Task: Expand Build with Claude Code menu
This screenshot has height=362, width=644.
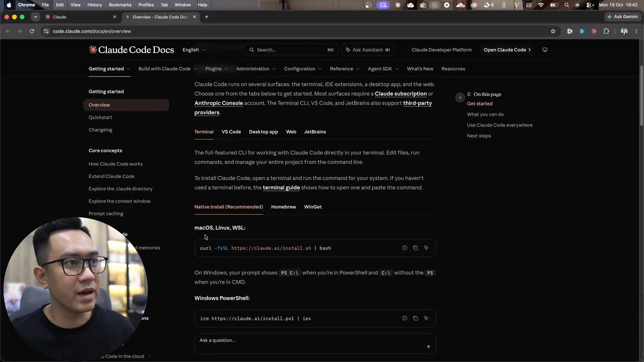Action: coord(168,69)
